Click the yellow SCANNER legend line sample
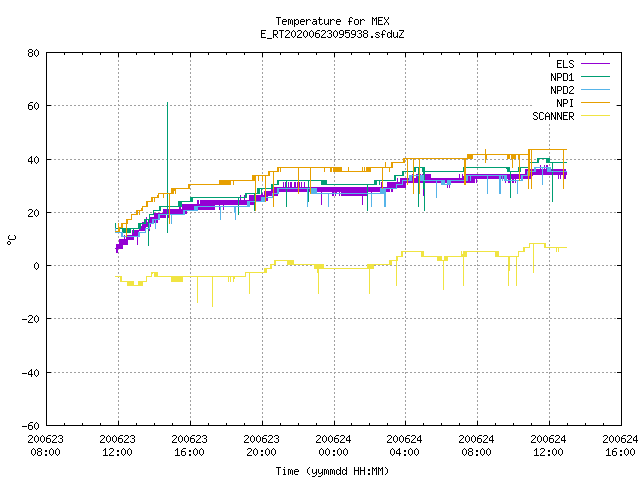The width and height of the screenshot is (640, 480). point(595,116)
